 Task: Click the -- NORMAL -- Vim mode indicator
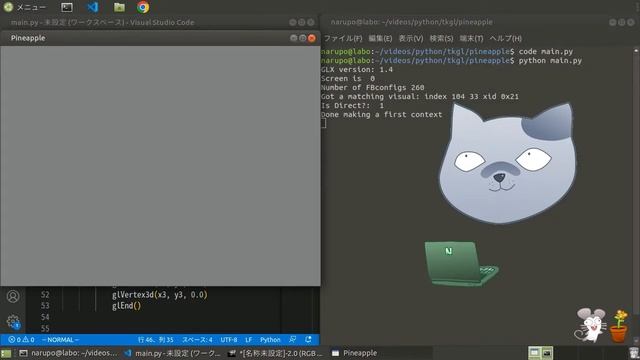[x=60, y=340]
